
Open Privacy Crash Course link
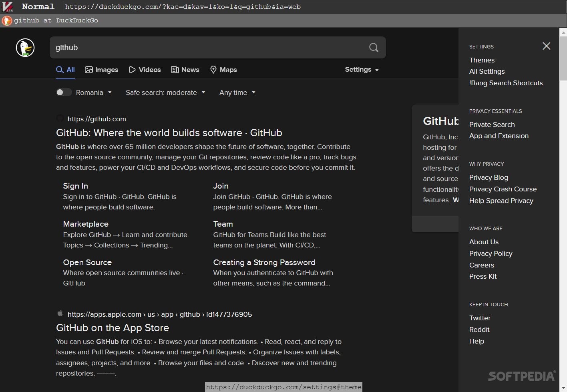pos(503,189)
